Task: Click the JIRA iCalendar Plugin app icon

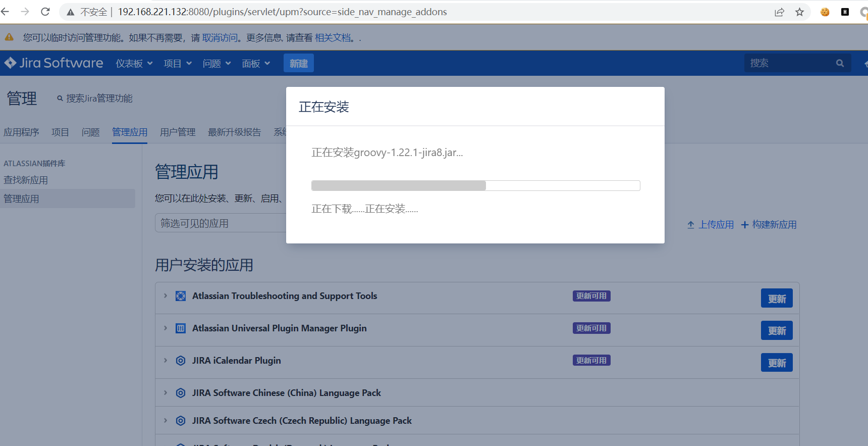Action: (181, 361)
